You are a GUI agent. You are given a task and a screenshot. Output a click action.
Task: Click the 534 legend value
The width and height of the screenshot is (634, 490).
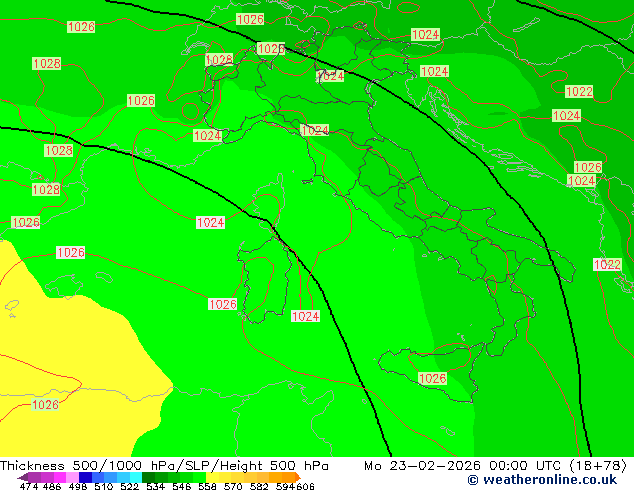click(x=156, y=486)
